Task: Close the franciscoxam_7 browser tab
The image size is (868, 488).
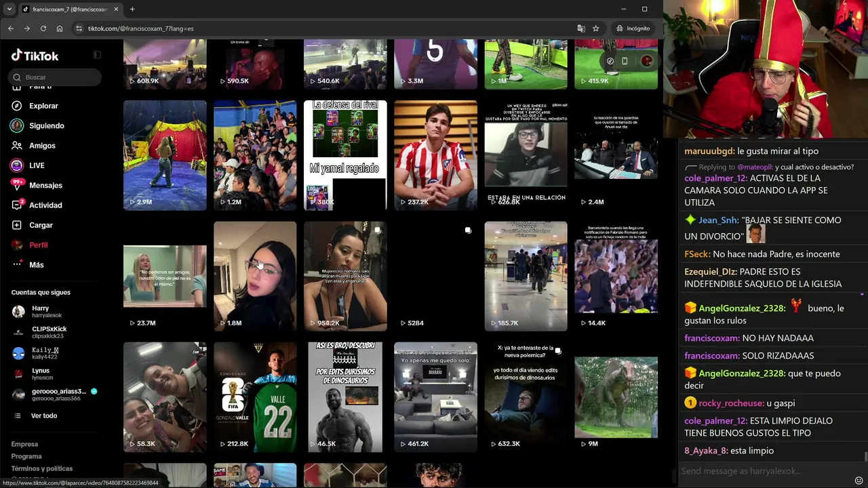Action: tap(116, 9)
